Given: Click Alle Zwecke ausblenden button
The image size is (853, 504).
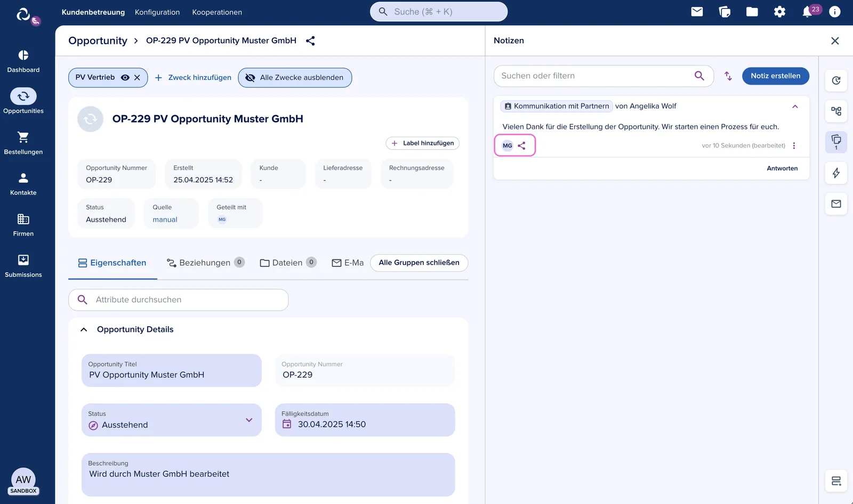Looking at the screenshot, I should point(295,77).
